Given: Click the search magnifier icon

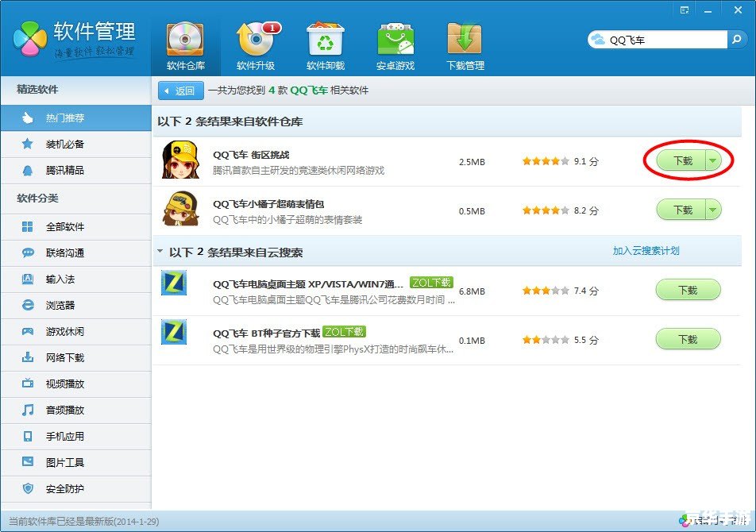Looking at the screenshot, I should tap(738, 39).
